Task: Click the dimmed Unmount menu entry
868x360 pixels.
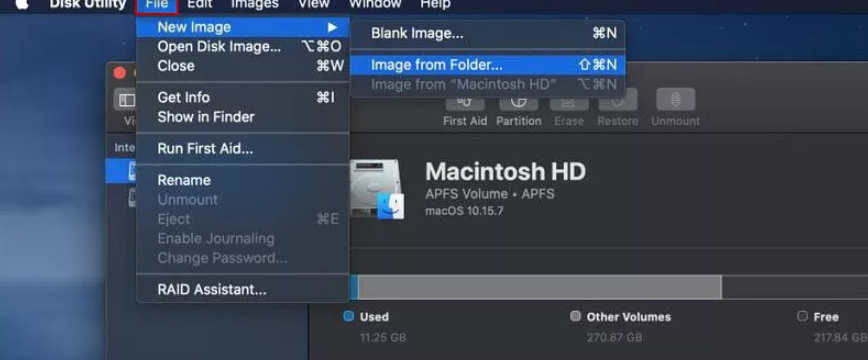Action: pos(243,200)
